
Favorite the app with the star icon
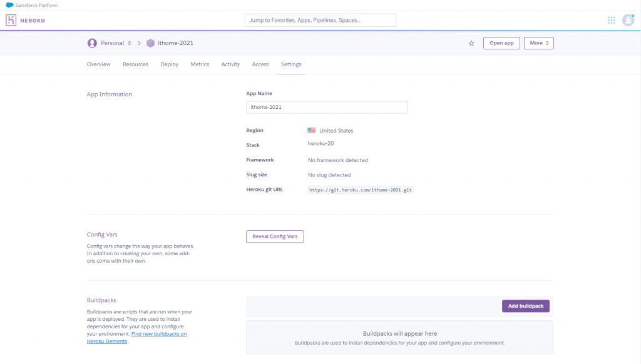tap(471, 43)
